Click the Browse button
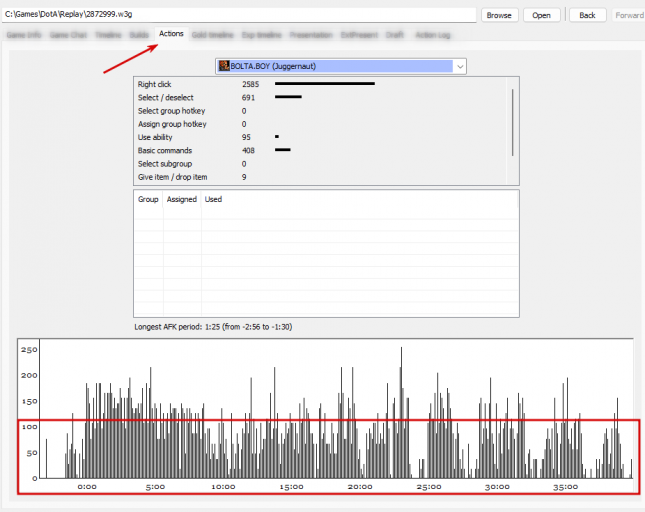The width and height of the screenshot is (645, 512). 499,15
